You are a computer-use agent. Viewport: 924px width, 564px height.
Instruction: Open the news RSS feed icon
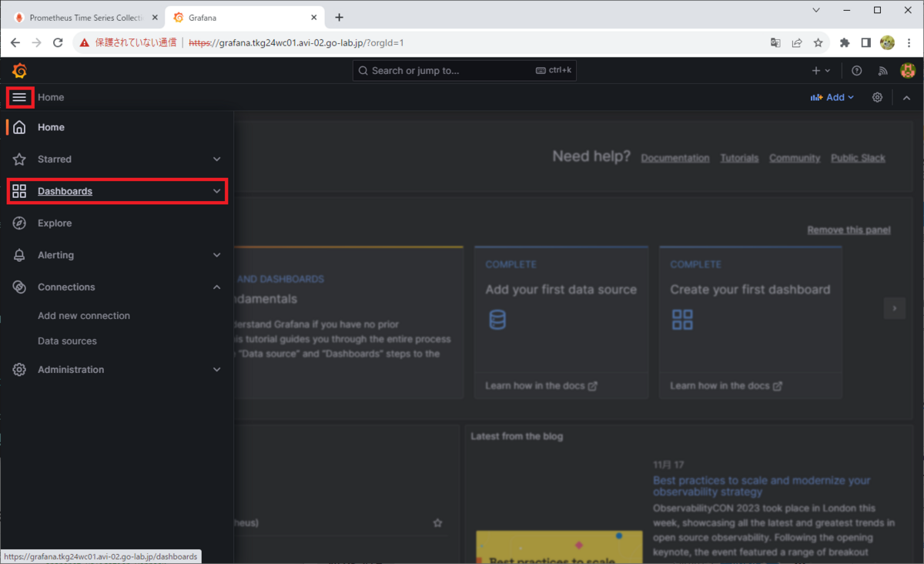click(882, 71)
